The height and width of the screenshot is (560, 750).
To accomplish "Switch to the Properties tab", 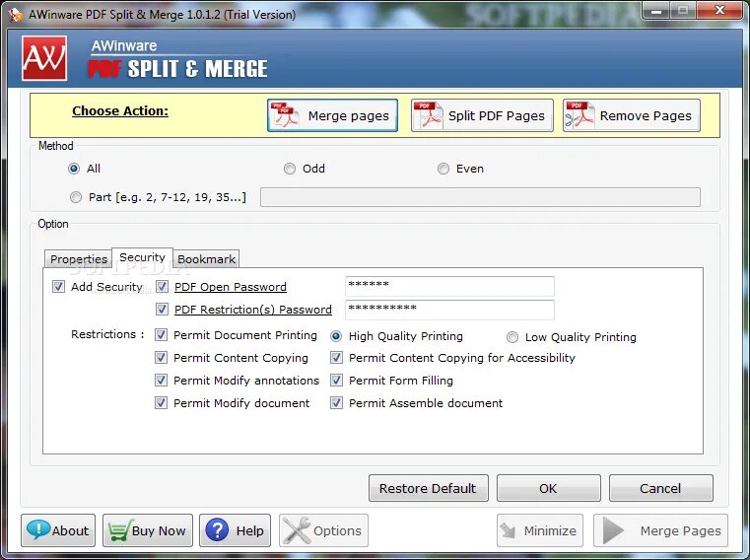I will pyautogui.click(x=79, y=259).
